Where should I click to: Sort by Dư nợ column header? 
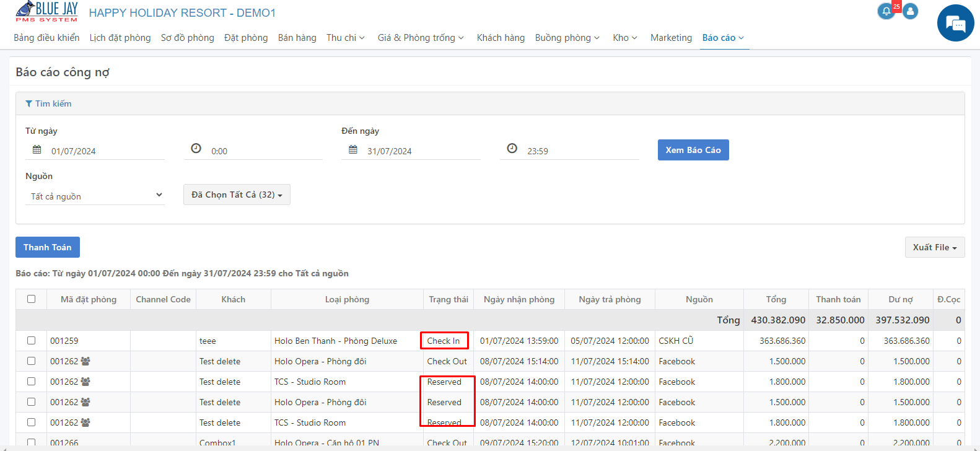[x=901, y=299]
